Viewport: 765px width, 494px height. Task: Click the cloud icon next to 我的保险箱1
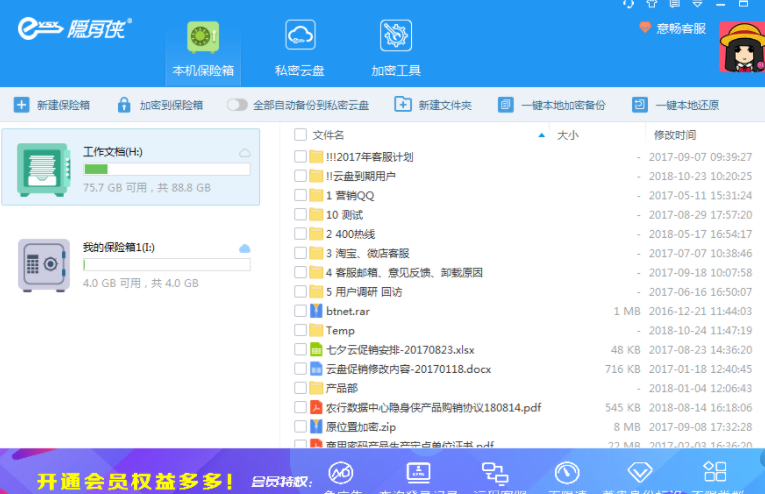pos(244,248)
